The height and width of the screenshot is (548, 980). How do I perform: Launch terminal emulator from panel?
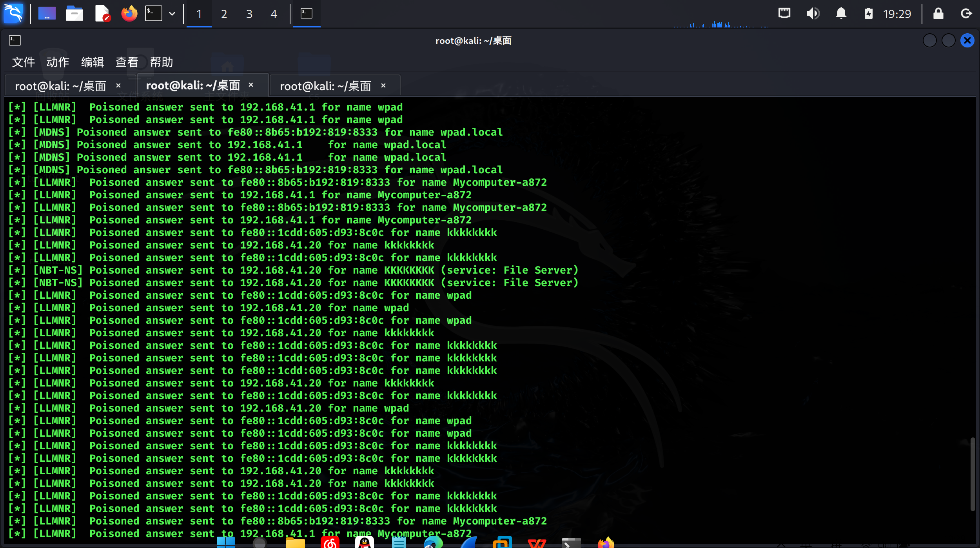153,14
